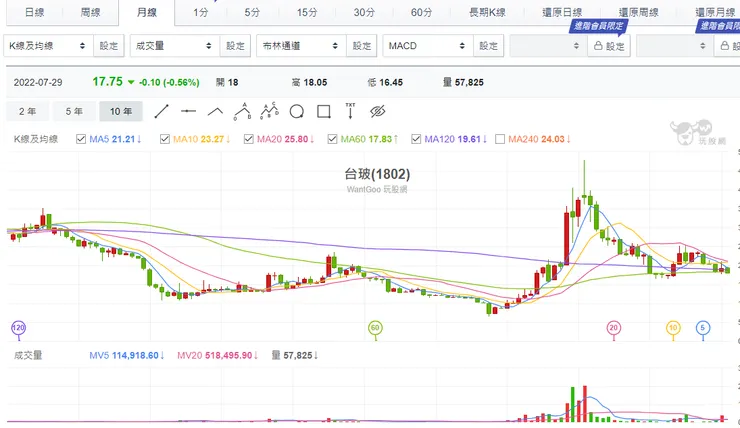This screenshot has width=740, height=428.
Task: Open the 還原周線 tab
Action: (x=639, y=12)
